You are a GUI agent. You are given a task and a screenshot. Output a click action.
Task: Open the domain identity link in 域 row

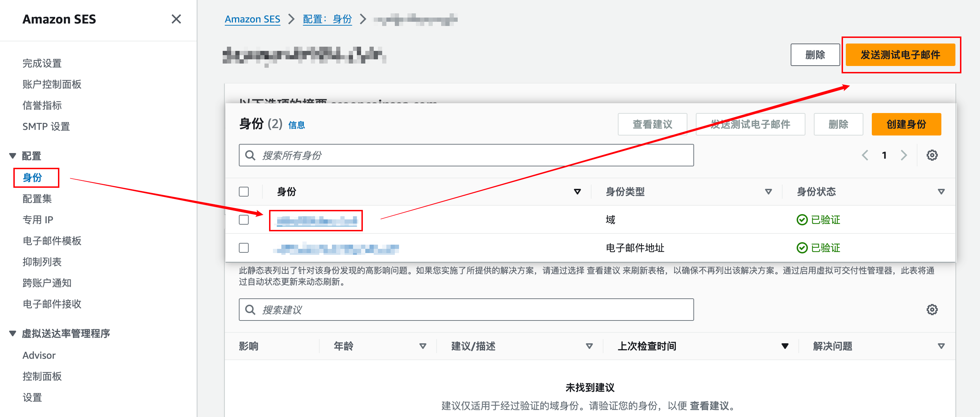(316, 220)
